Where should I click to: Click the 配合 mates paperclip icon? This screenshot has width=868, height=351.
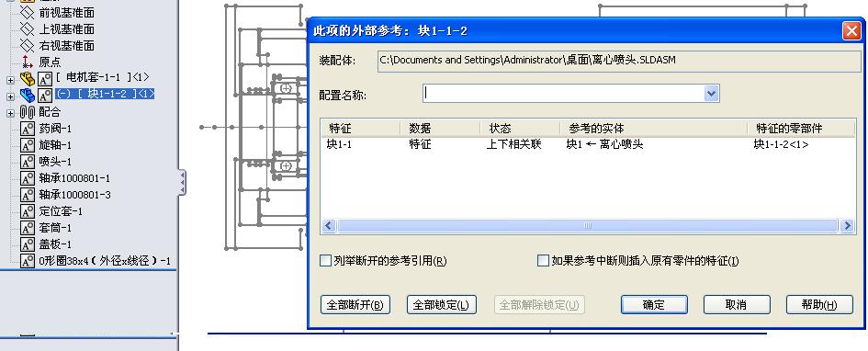coord(28,112)
